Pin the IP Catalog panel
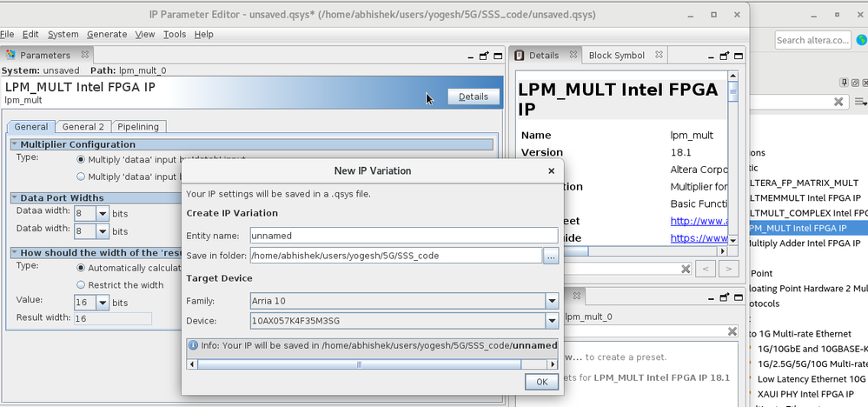 pos(844,83)
